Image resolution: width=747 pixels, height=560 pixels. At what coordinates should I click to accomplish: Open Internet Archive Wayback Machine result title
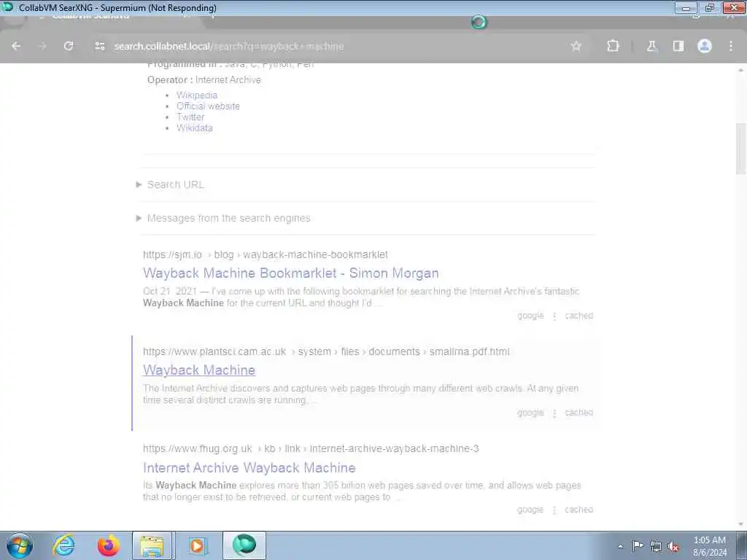click(x=249, y=468)
